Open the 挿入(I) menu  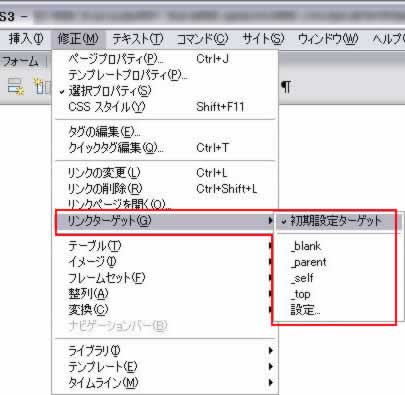pos(26,39)
